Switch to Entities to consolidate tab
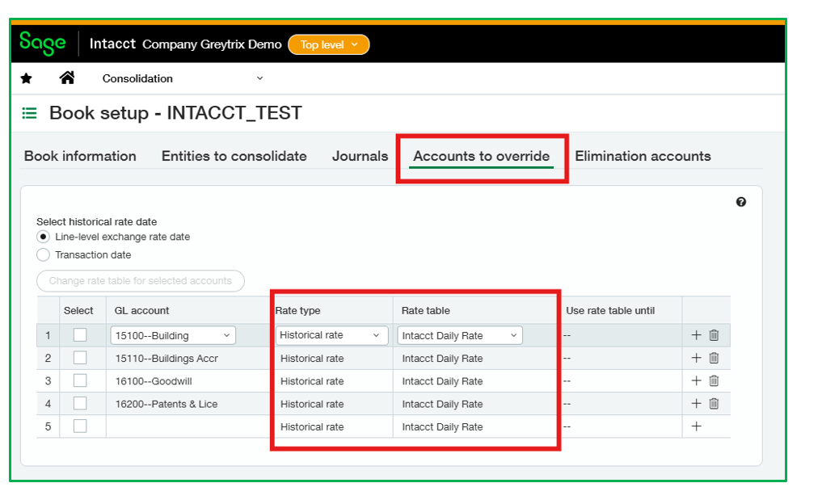This screenshot has height=504, width=822. point(234,156)
